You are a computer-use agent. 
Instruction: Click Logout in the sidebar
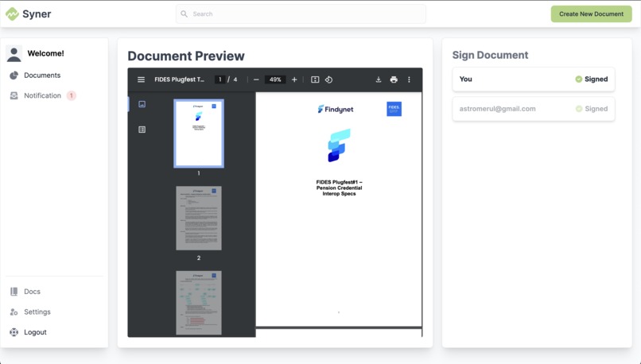click(x=35, y=332)
